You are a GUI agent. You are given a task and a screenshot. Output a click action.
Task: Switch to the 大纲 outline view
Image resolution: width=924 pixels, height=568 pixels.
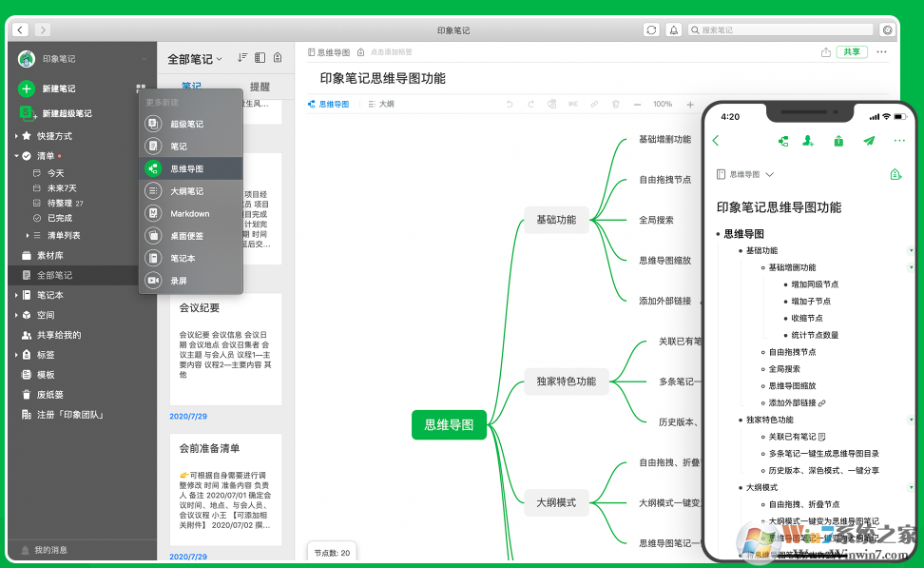point(381,104)
